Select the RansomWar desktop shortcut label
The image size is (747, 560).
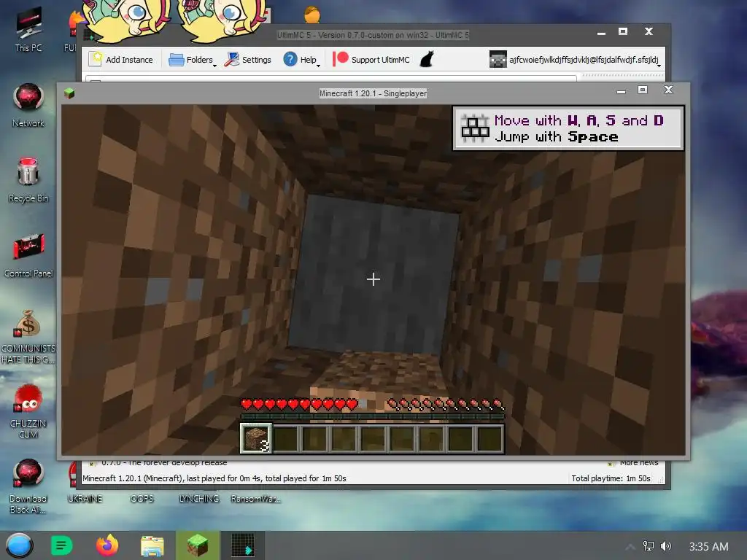click(256, 499)
